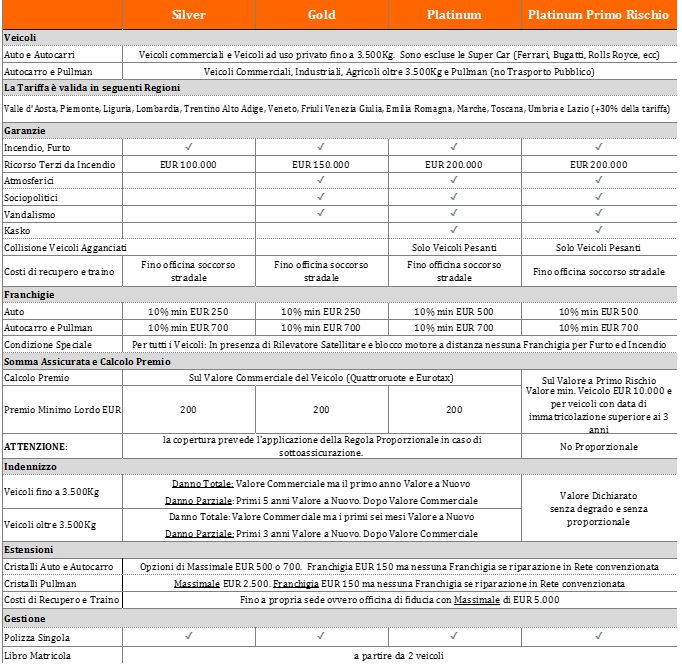Click the Costi di recupero e traino Garanzie label
Image resolution: width=682 pixels, height=665 pixels.
[x=59, y=272]
